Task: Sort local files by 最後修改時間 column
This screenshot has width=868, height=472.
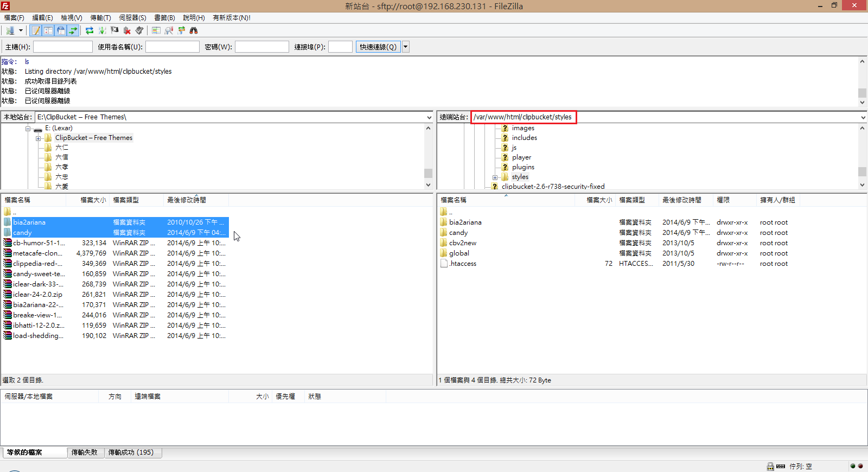Action: pos(196,200)
